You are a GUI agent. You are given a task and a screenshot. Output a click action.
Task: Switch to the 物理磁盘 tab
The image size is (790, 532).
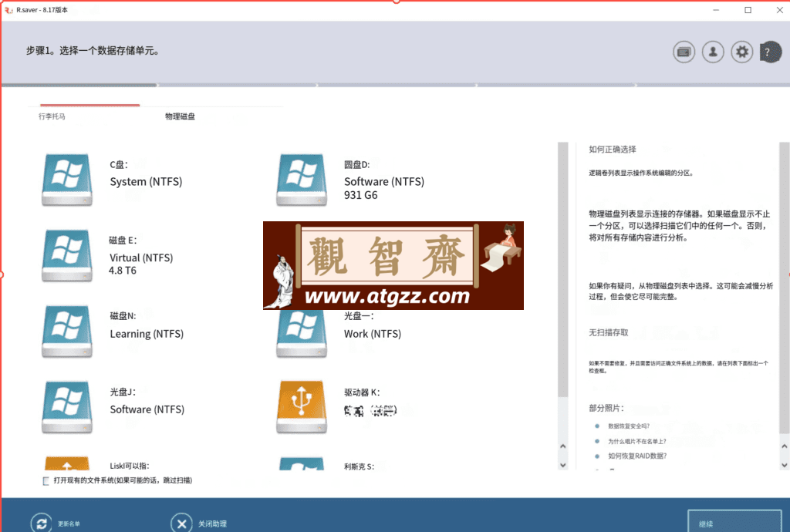180,116
